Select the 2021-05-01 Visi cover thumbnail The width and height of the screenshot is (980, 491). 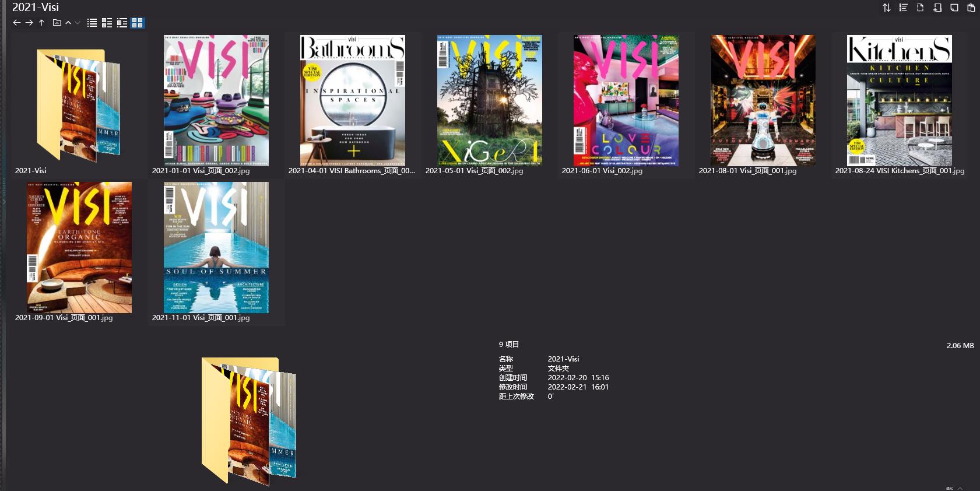click(x=490, y=100)
